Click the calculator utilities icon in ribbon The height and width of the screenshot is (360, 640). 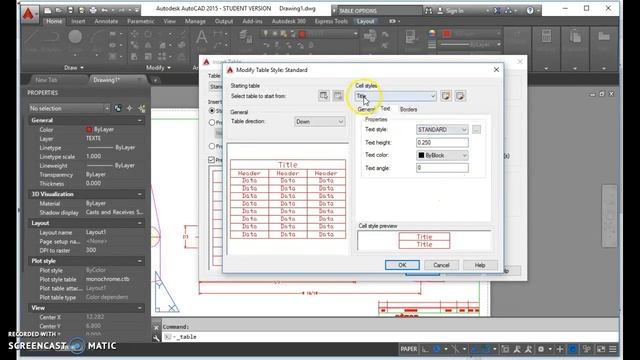coord(546,36)
